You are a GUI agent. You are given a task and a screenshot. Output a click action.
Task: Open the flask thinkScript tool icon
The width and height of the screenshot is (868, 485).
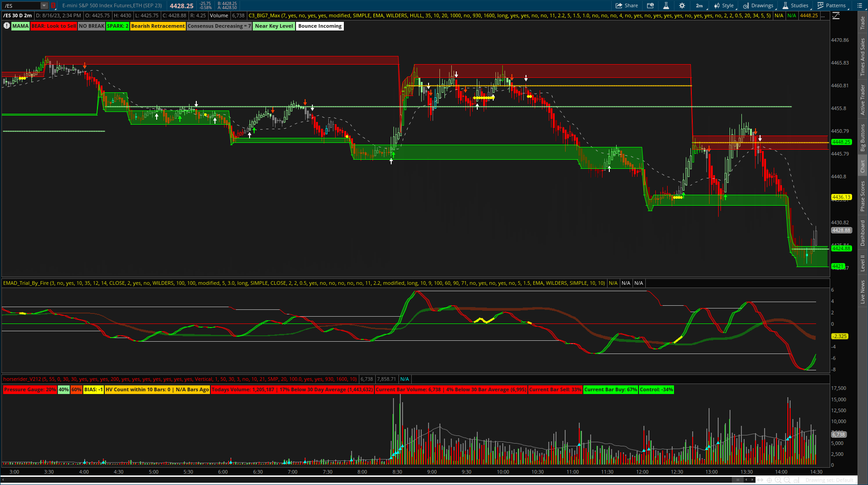666,5
